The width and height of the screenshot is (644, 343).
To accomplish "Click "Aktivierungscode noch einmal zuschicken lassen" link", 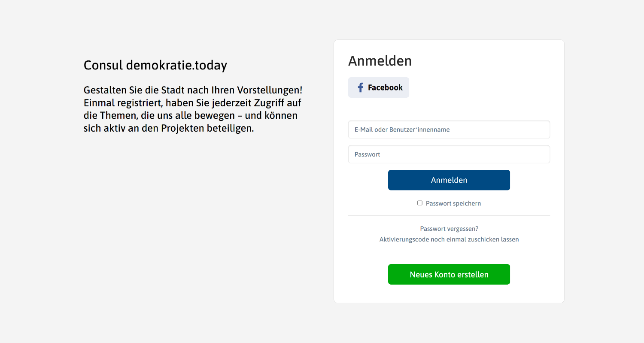I will (x=449, y=239).
